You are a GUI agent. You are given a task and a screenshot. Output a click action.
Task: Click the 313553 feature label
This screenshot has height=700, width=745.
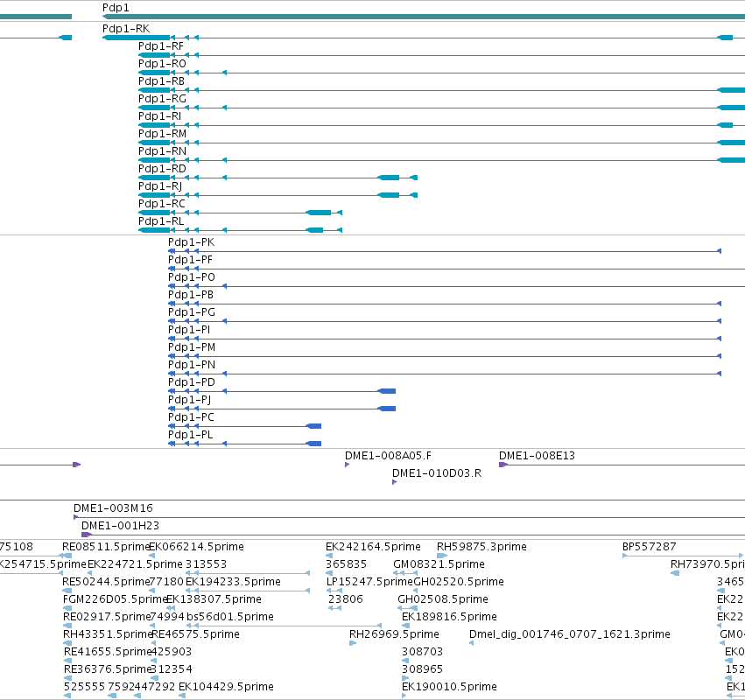pos(206,564)
